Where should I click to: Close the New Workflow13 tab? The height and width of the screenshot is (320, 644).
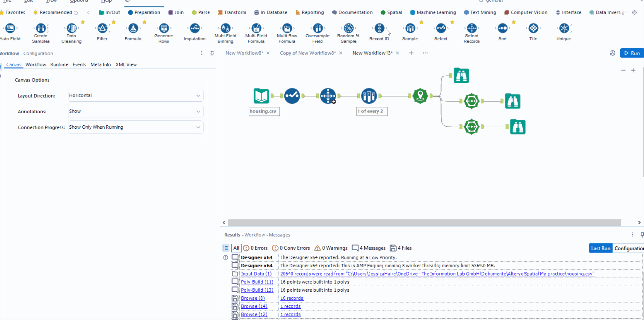point(397,53)
